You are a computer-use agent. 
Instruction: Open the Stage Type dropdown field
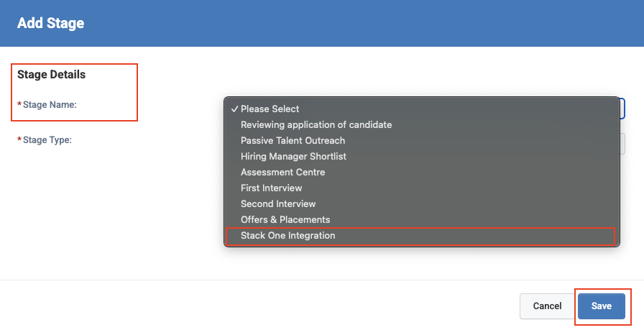click(622, 144)
